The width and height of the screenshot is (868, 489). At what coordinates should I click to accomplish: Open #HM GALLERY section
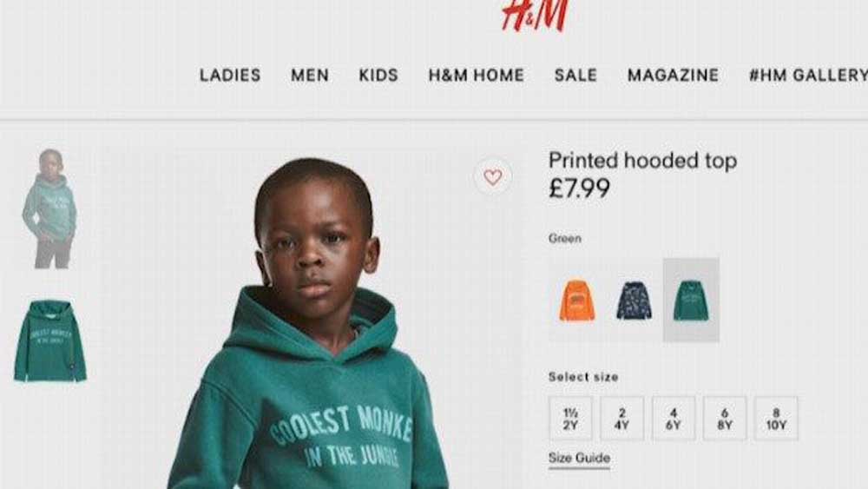(x=808, y=75)
